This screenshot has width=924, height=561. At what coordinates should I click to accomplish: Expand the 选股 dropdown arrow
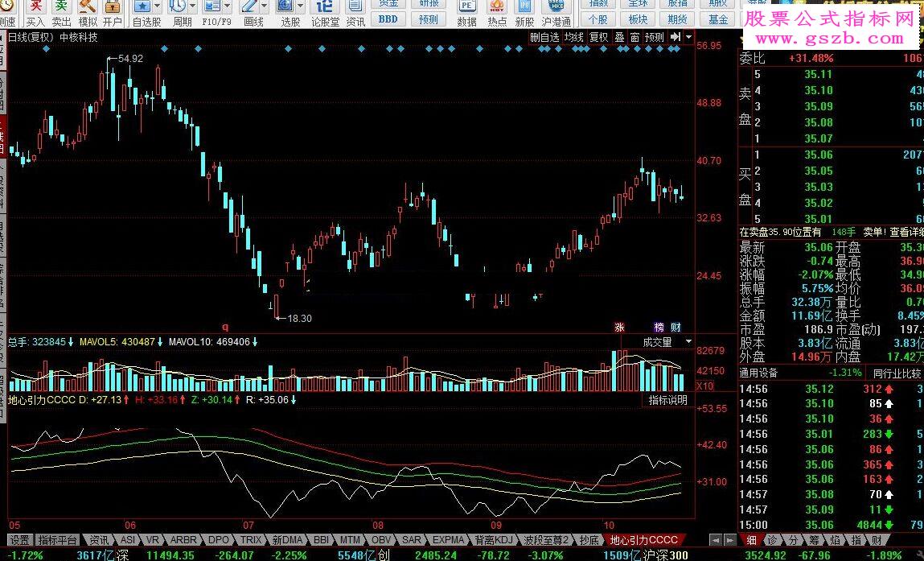(x=301, y=7)
